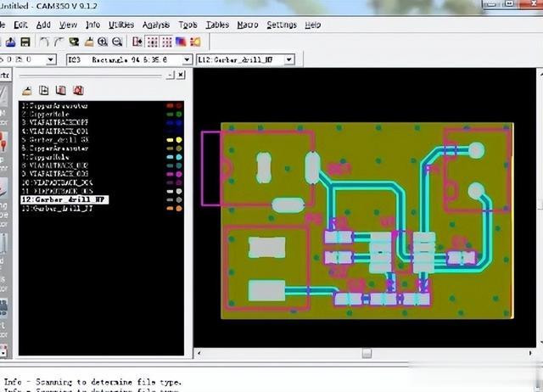
Task: Click the blue-red gradient toolbar icon
Action: click(x=181, y=42)
